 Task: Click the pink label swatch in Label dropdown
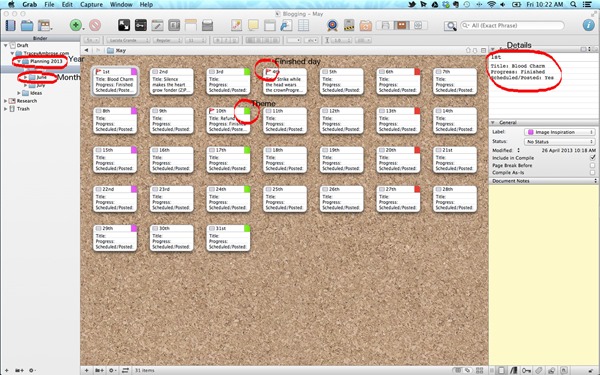(531, 132)
